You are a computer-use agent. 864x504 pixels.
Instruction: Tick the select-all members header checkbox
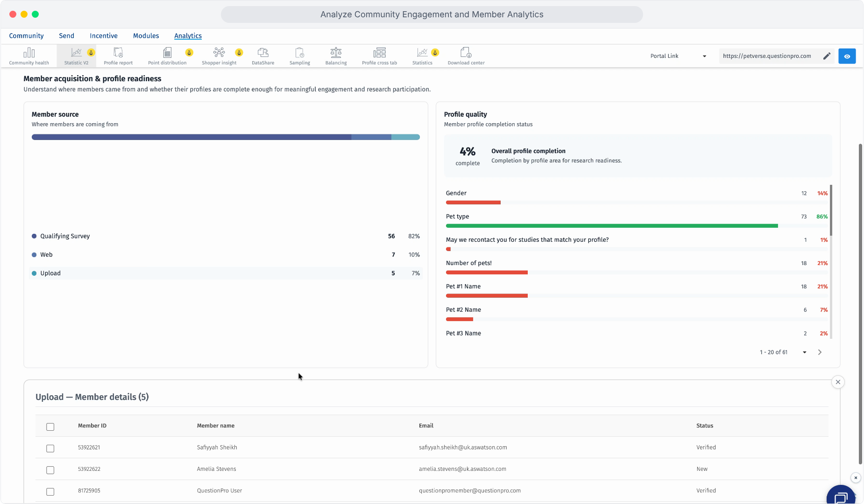pyautogui.click(x=50, y=427)
